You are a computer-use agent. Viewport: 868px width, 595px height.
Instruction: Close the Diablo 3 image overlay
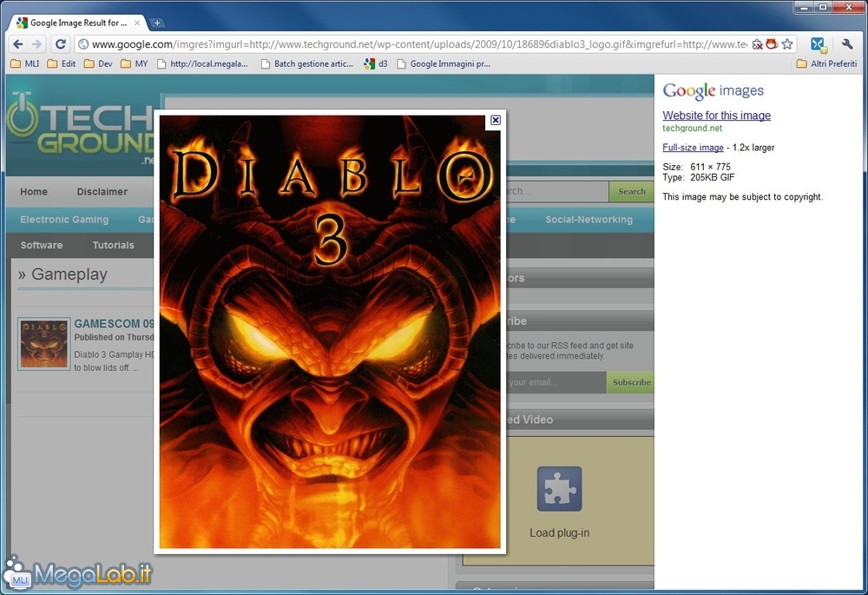(496, 121)
